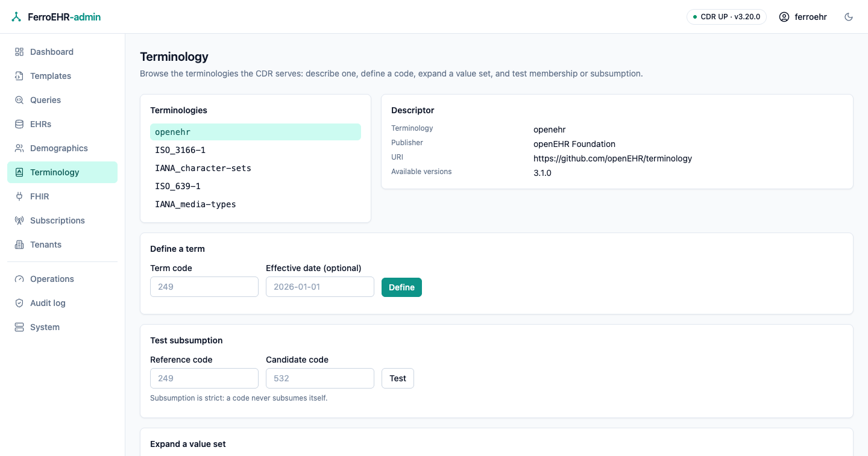The image size is (868, 456).
Task: Click the Define a term heading
Action: [177, 249]
